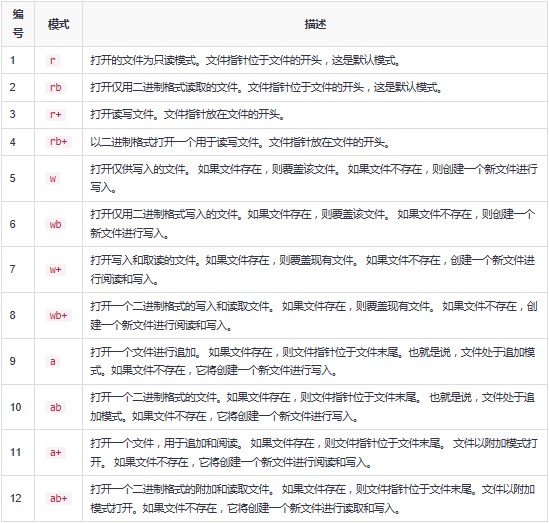Select the 'ab' mode code label
Image resolution: width=549 pixels, height=523 pixels.
tap(55, 407)
